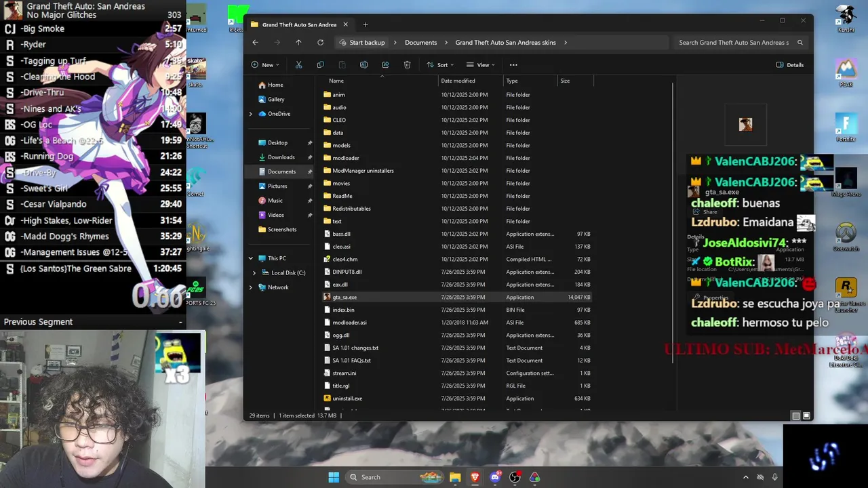Sort files by Date modified column header
This screenshot has width=868, height=488.
(x=458, y=81)
